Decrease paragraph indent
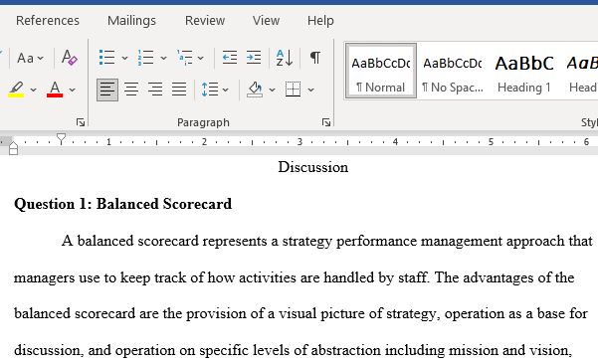 (230, 58)
